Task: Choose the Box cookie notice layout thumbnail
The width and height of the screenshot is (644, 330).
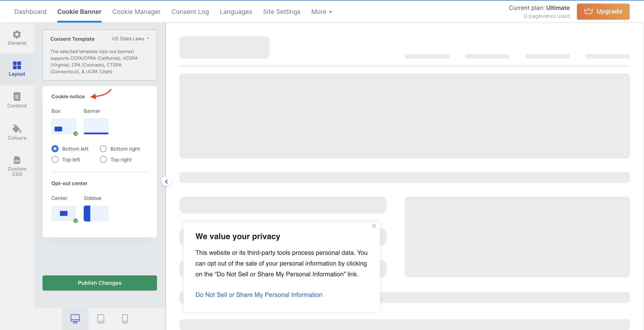Action: (x=64, y=126)
